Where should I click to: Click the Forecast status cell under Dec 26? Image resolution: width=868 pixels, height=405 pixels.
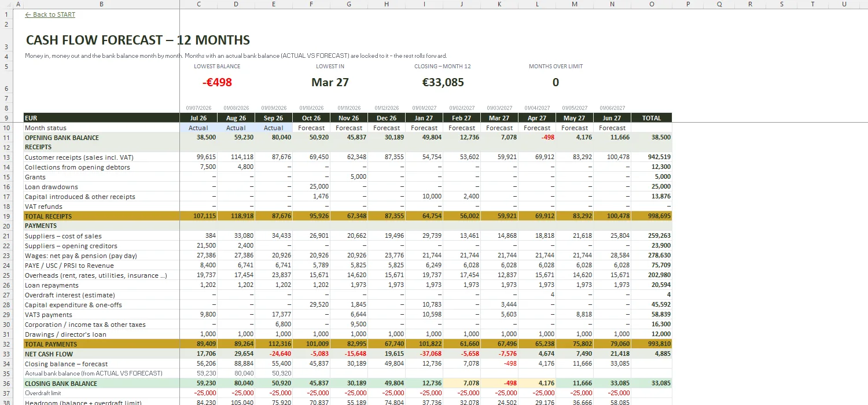click(387, 128)
